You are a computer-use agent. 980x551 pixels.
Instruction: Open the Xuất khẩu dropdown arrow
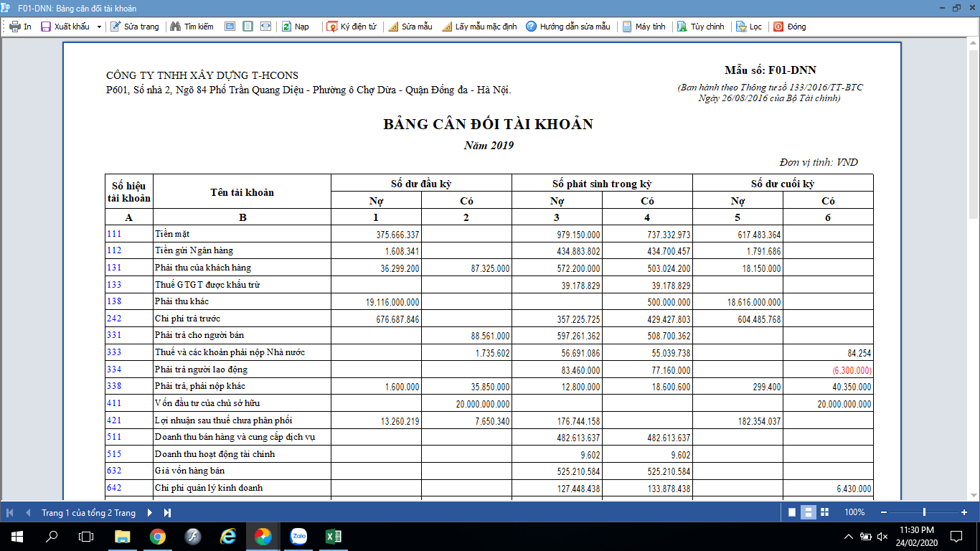(x=99, y=27)
